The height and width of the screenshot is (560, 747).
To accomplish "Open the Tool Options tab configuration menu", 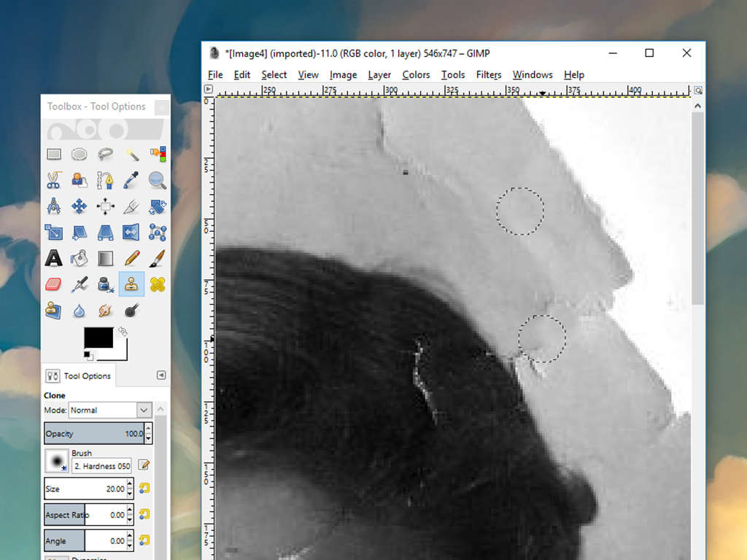I will 161,376.
